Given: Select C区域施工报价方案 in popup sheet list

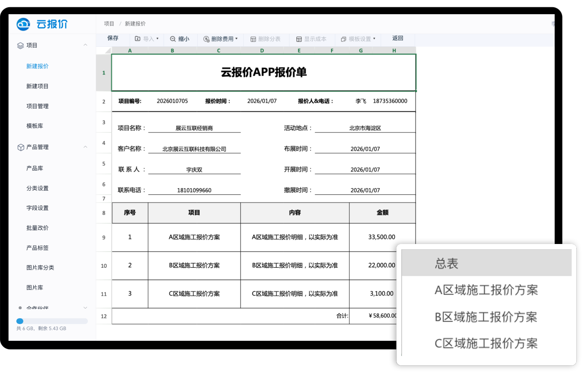Looking at the screenshot, I should point(486,343).
